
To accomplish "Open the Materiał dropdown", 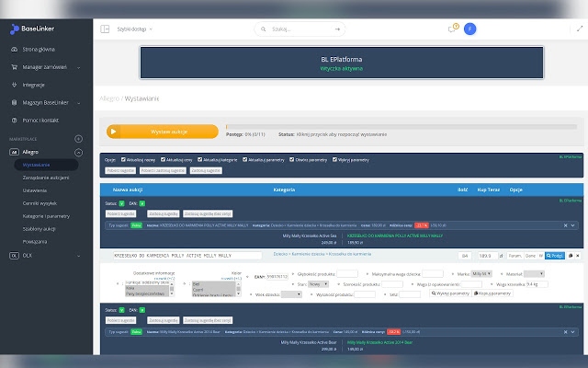I will pos(534,274).
